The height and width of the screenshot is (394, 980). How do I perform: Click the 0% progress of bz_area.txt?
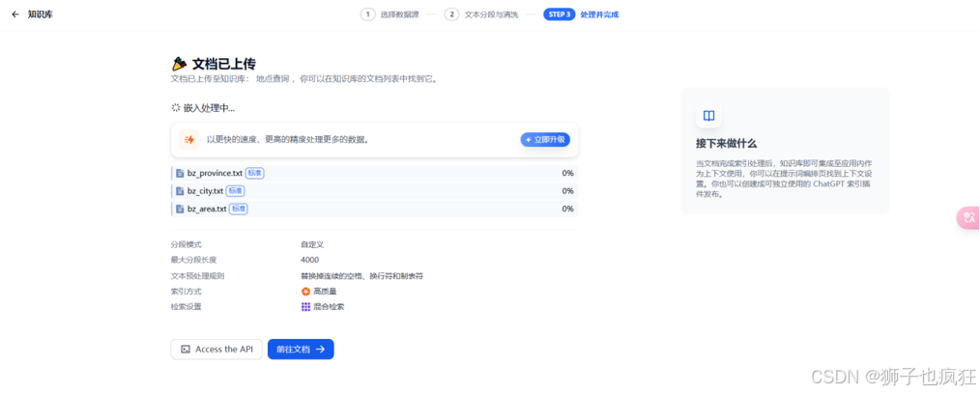[567, 210]
